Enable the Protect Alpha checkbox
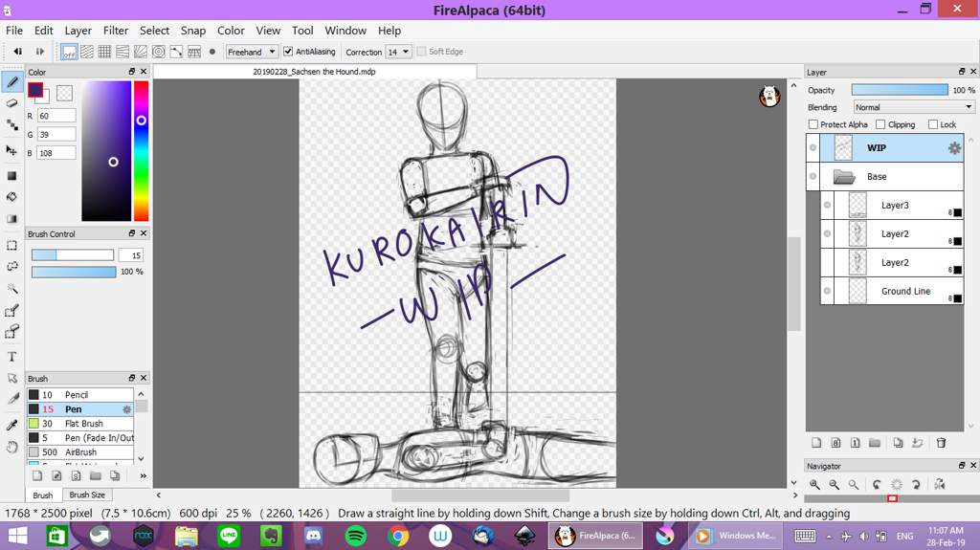This screenshot has height=550, width=980. coord(813,124)
